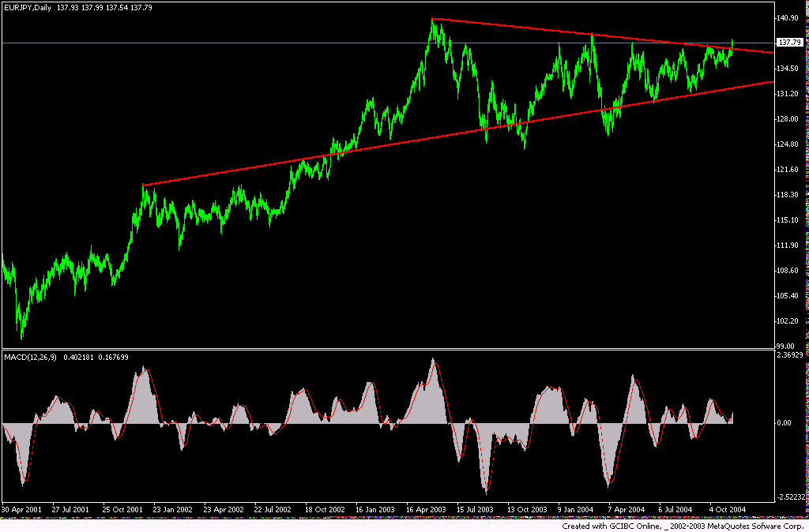Click the MACD(12,26,9) indicator label
Screen dimensions: 809x532
click(31, 358)
